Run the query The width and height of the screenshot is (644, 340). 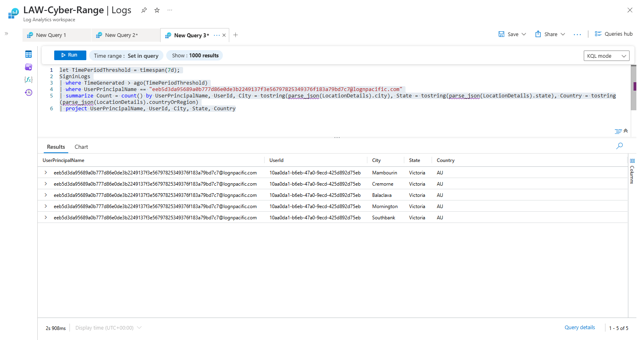(70, 55)
